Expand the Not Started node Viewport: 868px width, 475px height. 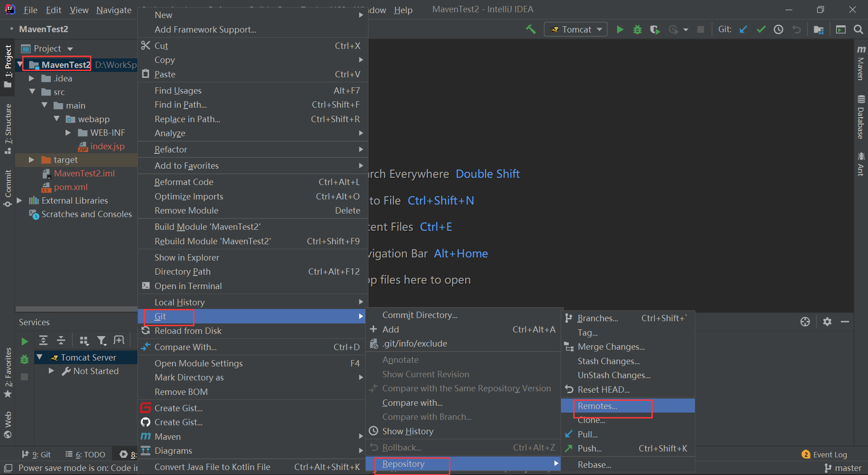(51, 371)
